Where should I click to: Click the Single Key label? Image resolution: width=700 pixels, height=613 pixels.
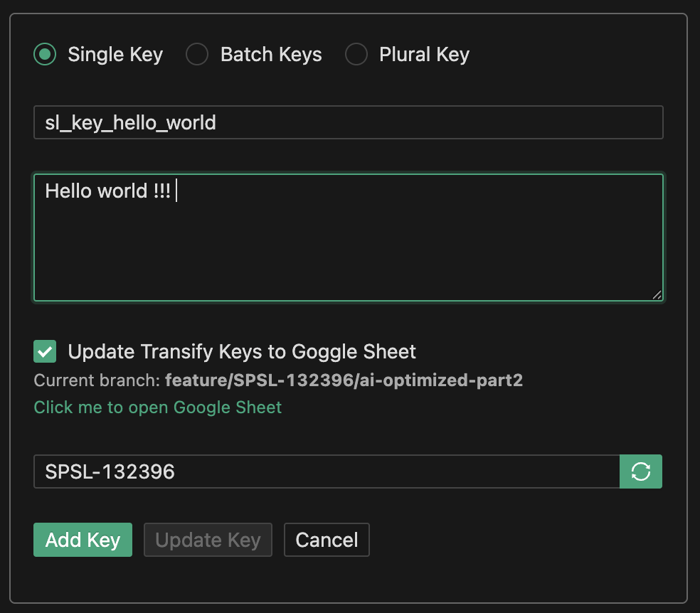click(115, 54)
